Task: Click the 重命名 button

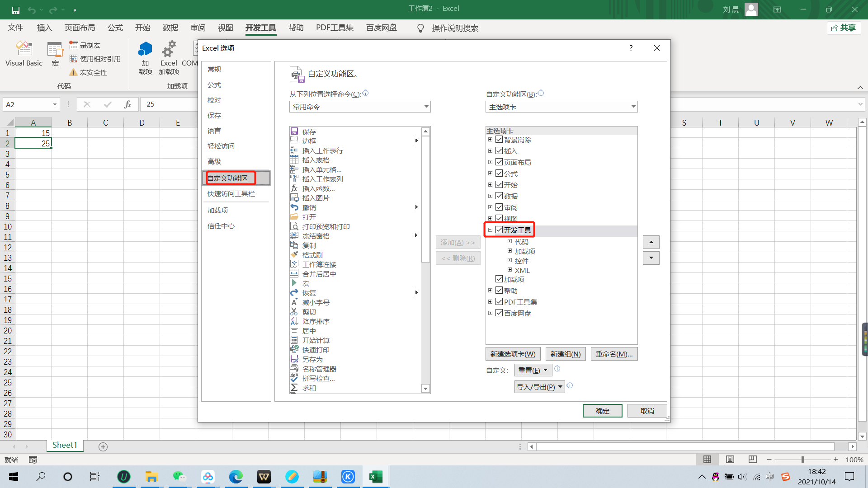Action: click(614, 354)
